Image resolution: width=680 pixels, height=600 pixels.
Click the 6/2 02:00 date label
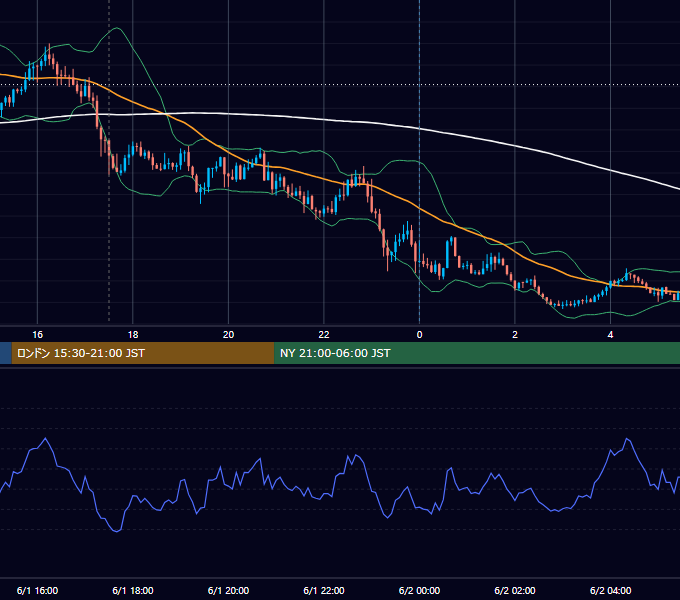pyautogui.click(x=515, y=590)
